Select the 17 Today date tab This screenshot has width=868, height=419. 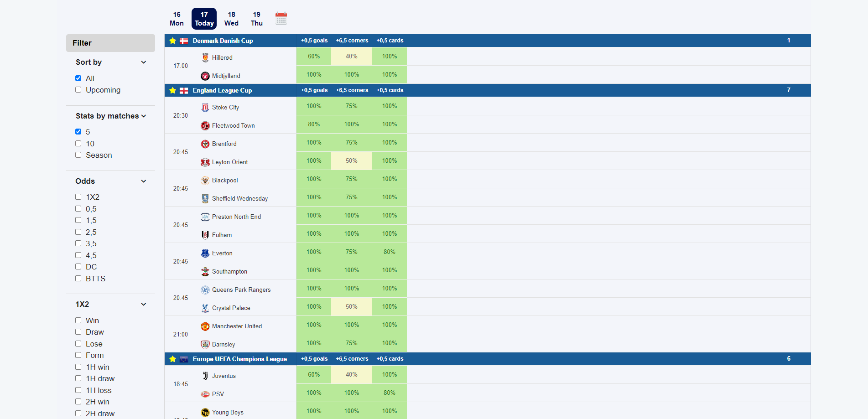click(x=204, y=19)
